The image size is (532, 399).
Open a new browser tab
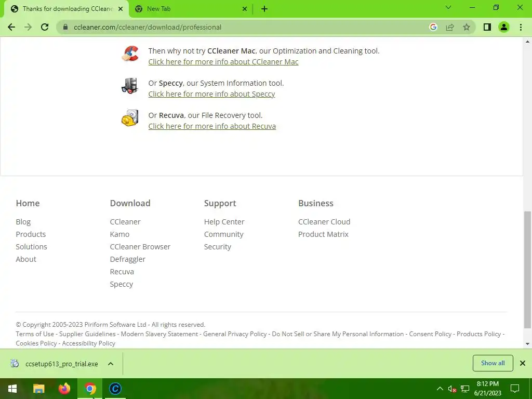[x=264, y=9]
